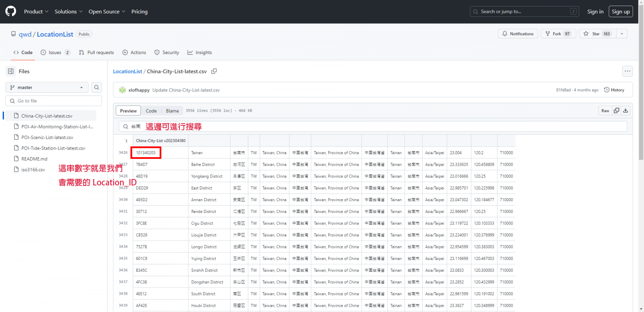Click the Dongshan District cell
Screen dimensions: 644x312
[x=209, y=282]
